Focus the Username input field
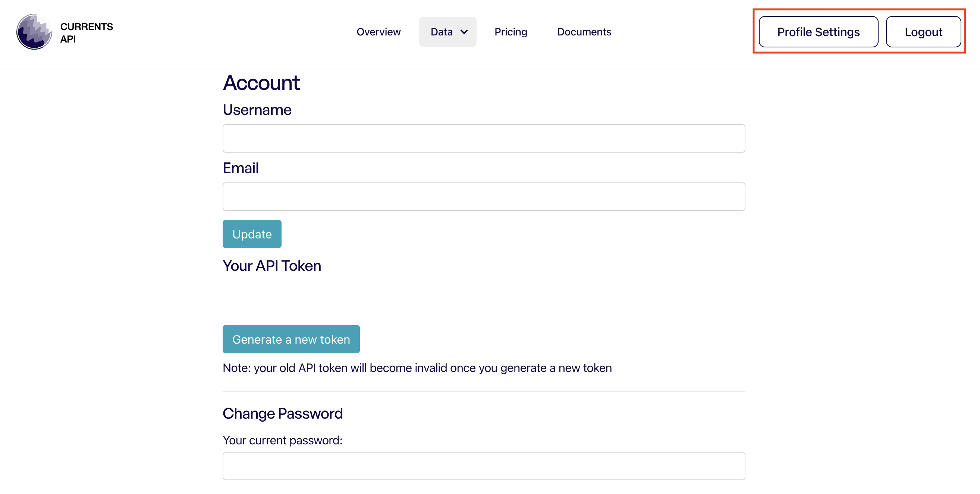 (484, 138)
